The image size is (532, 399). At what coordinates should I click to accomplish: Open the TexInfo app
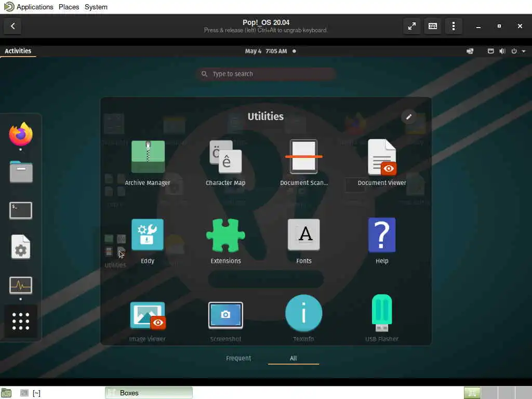coord(303,319)
